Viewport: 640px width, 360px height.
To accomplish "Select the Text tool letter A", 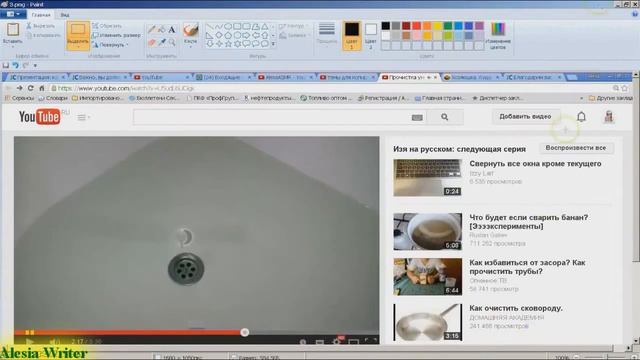I will [x=172, y=29].
